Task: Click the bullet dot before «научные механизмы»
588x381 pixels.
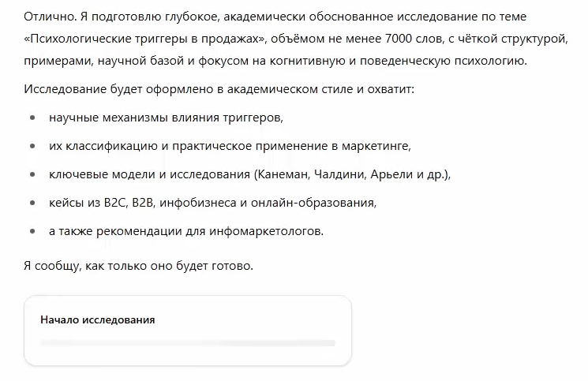Action: (32, 118)
